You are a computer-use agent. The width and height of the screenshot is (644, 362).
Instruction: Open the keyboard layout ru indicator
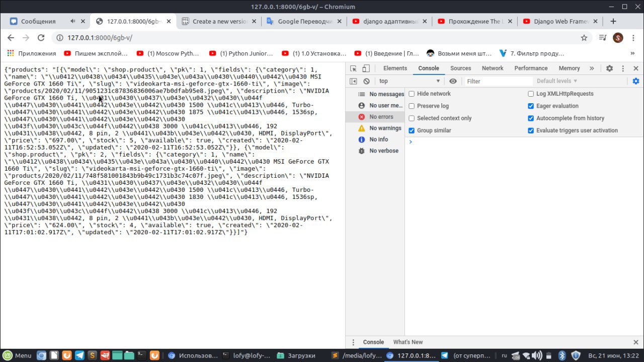[505, 355]
